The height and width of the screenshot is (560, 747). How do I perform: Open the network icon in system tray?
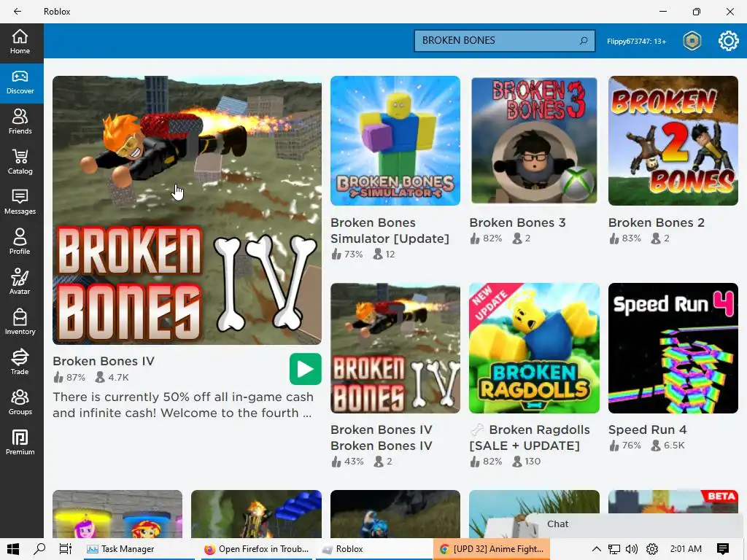coord(614,549)
